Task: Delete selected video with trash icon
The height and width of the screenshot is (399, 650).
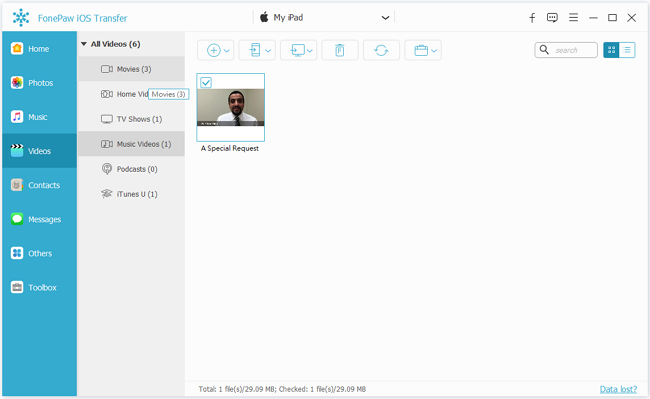Action: coord(340,50)
